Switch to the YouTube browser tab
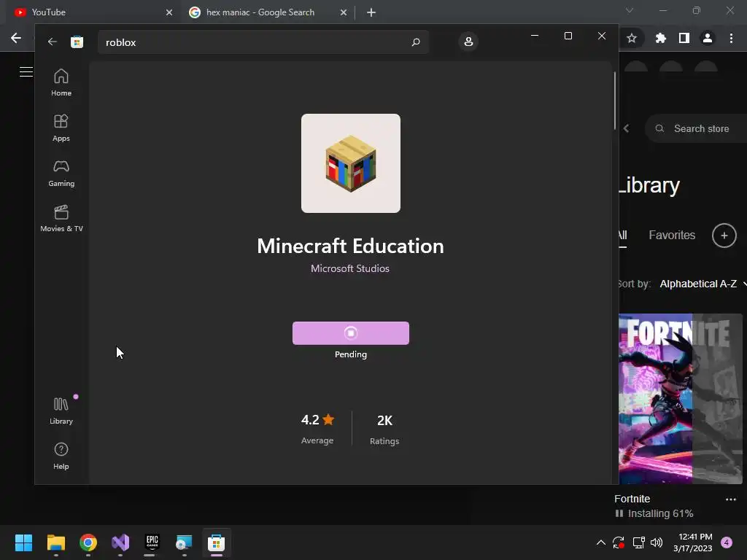747x560 pixels. [92, 12]
